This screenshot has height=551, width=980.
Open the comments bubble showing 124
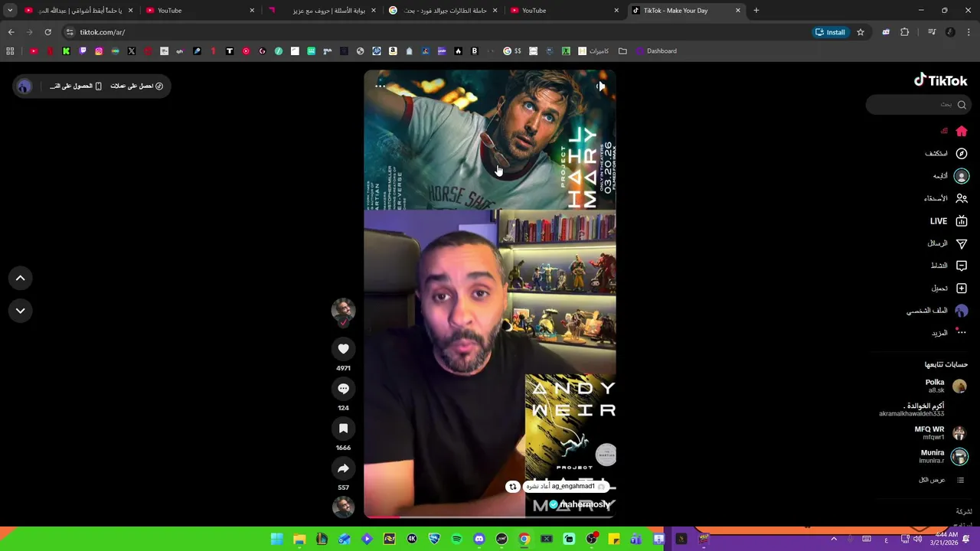(x=343, y=389)
